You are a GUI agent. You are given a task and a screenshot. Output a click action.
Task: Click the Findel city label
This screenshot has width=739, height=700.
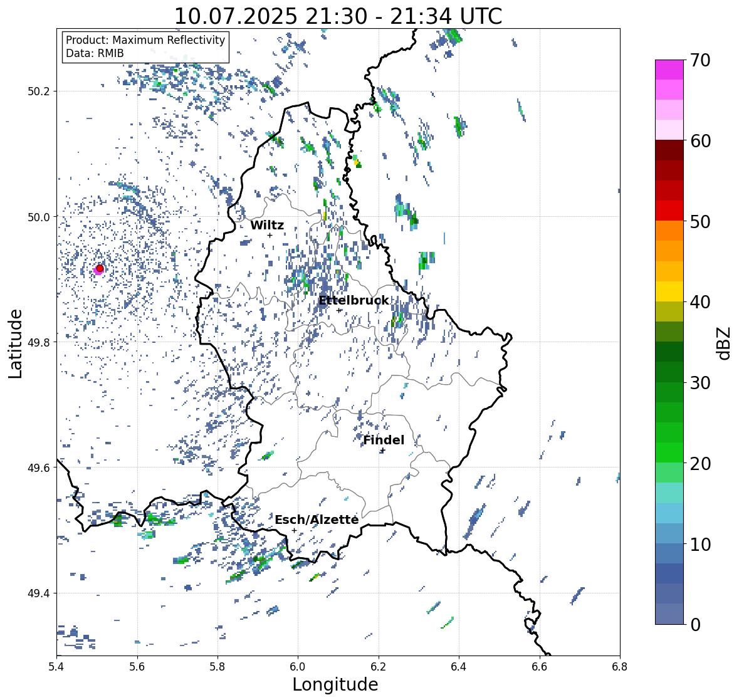[383, 440]
